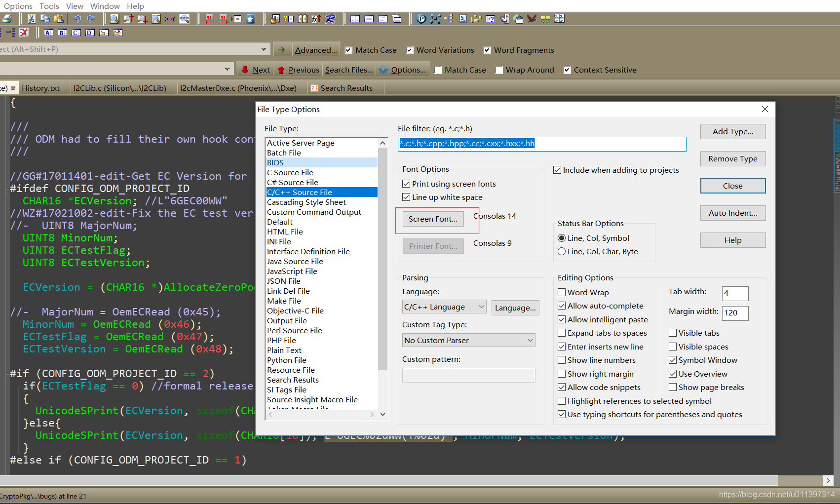Open the C/C++ Language dropdown
The image size is (840, 504).
point(444,307)
